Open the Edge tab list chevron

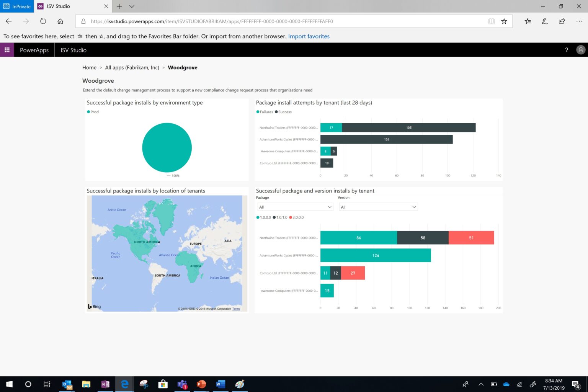[x=132, y=7]
